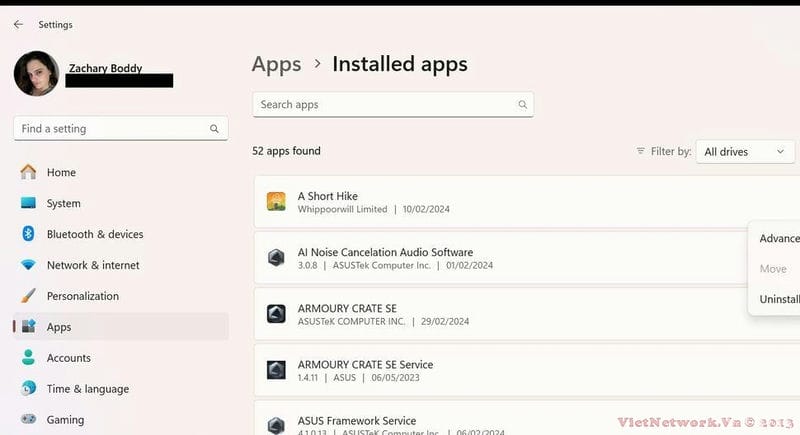Click the 52 apps found label

coord(286,151)
